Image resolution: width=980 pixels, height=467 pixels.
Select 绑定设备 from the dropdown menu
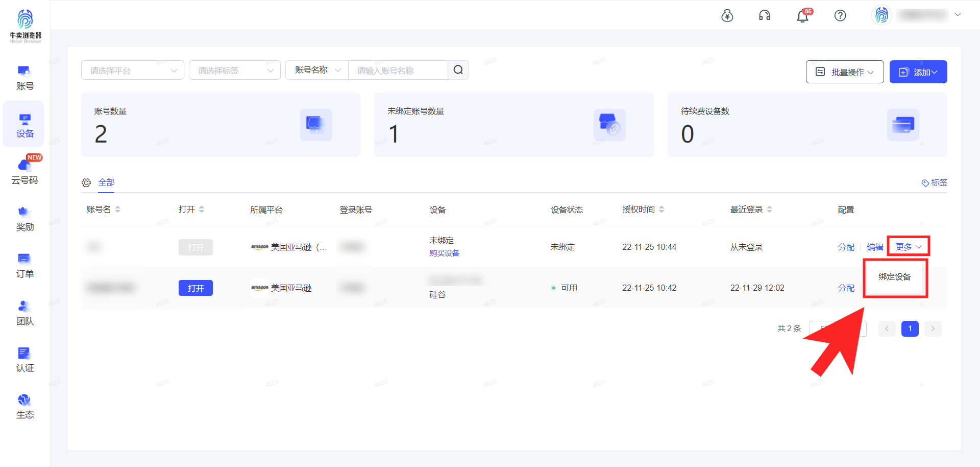click(x=894, y=277)
